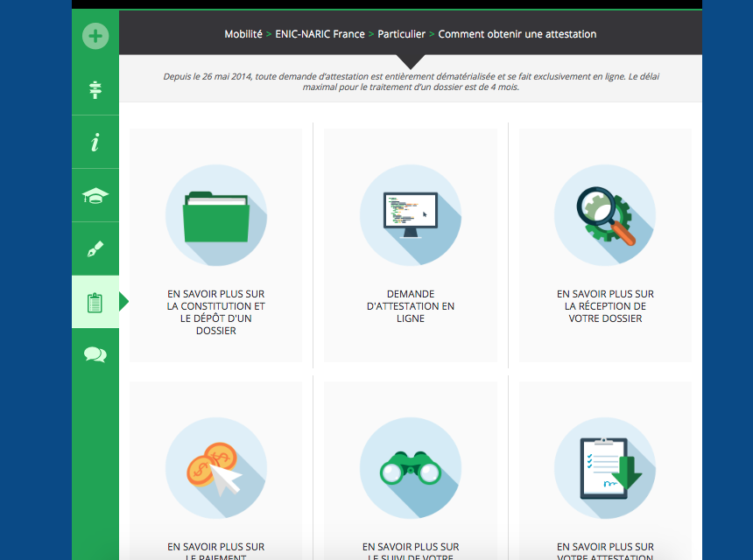Click the green folder icon

point(216,215)
